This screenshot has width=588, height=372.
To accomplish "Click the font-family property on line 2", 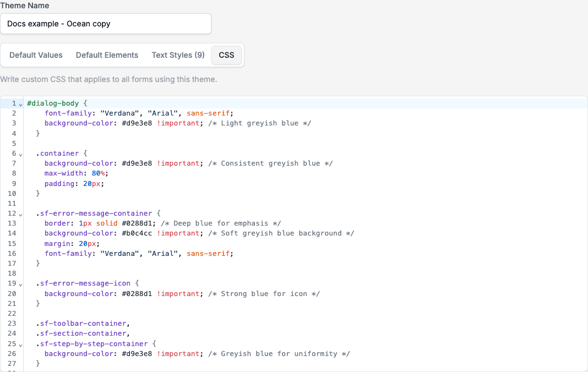I will point(68,113).
